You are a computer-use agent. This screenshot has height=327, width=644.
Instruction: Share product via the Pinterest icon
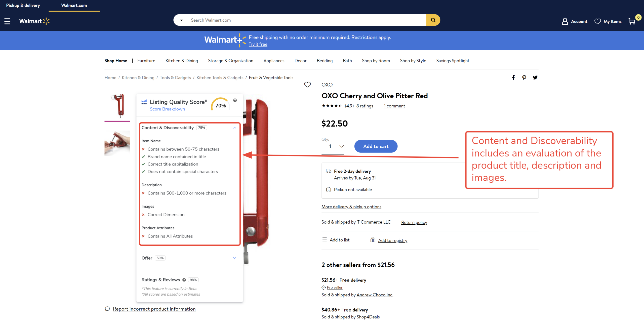click(x=524, y=77)
